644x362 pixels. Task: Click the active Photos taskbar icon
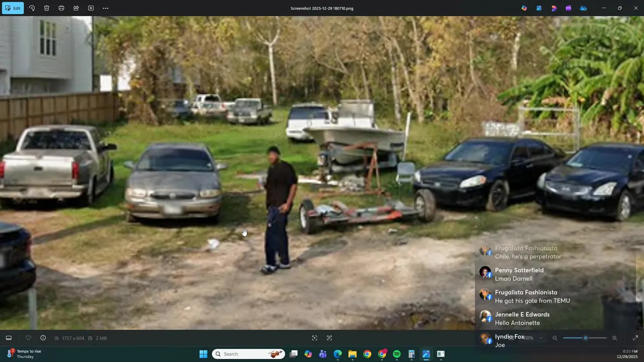tap(426, 354)
